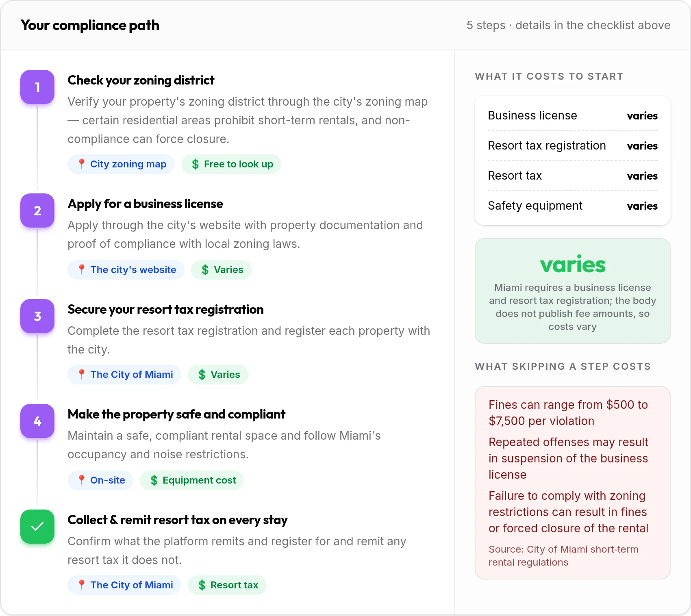691x616 pixels.
Task: Click the What it costs to start label
Action: coord(549,76)
